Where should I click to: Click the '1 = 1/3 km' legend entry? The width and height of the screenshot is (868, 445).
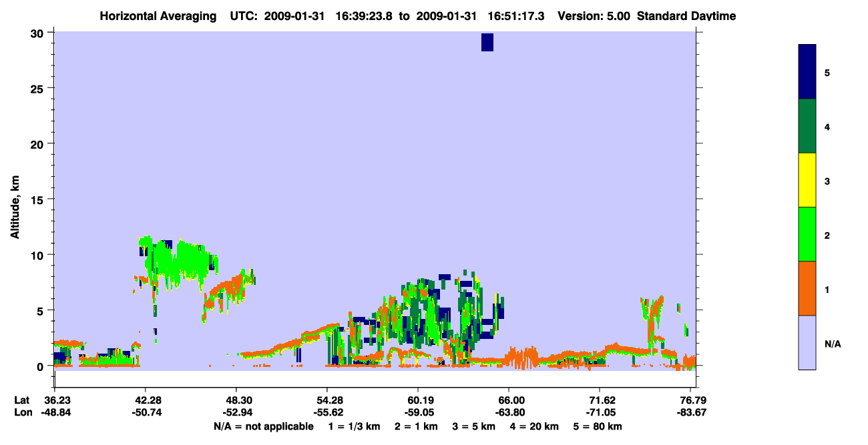coord(355,426)
